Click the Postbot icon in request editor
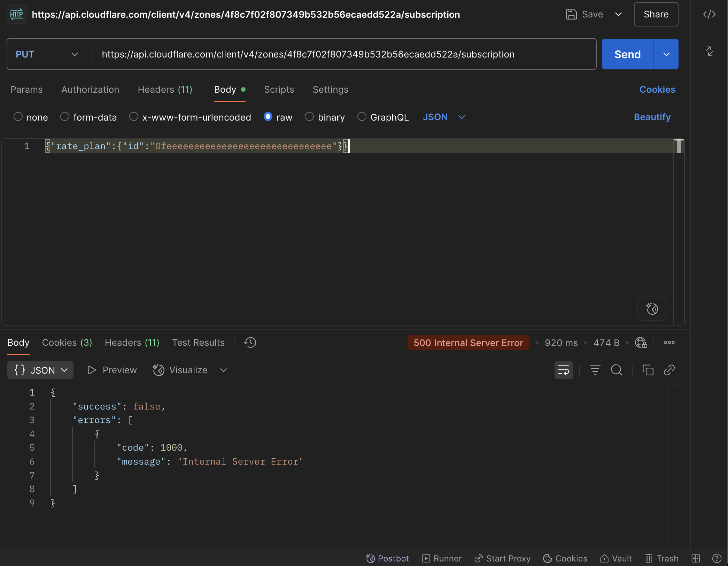 click(x=652, y=309)
